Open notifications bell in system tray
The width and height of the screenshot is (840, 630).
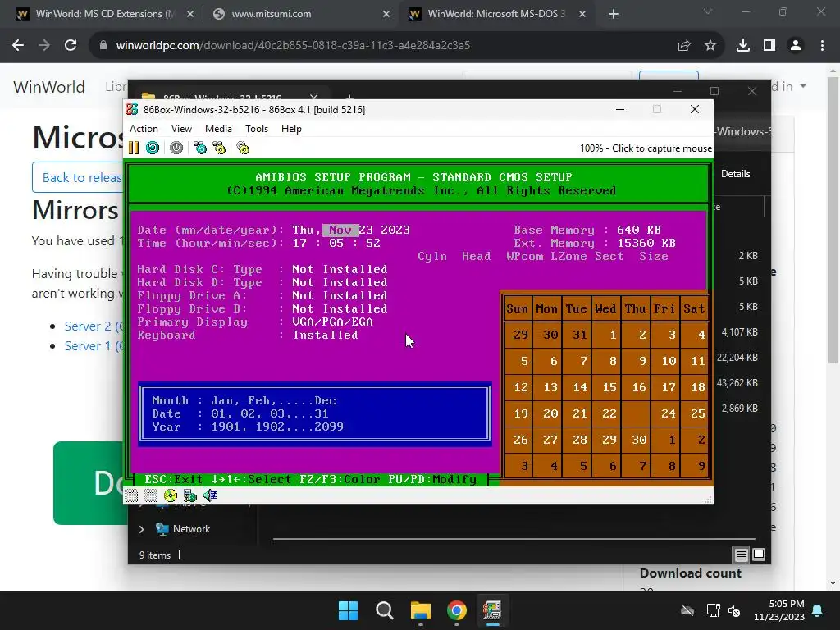click(818, 610)
